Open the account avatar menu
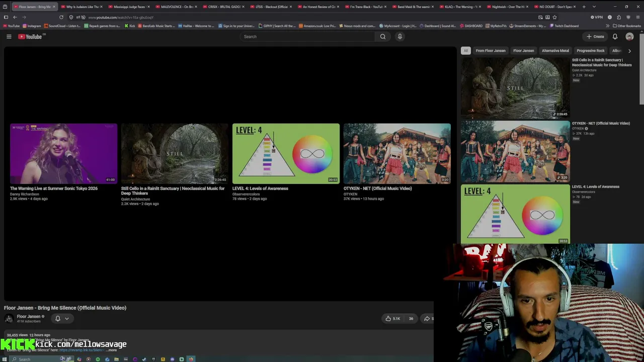 click(x=629, y=37)
